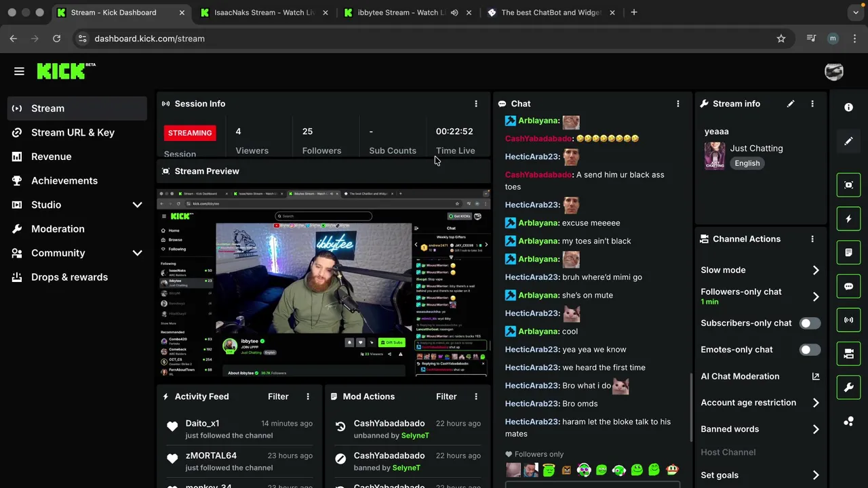Open Set goals chevron
Viewport: 868px width, 488px height.
(x=816, y=475)
